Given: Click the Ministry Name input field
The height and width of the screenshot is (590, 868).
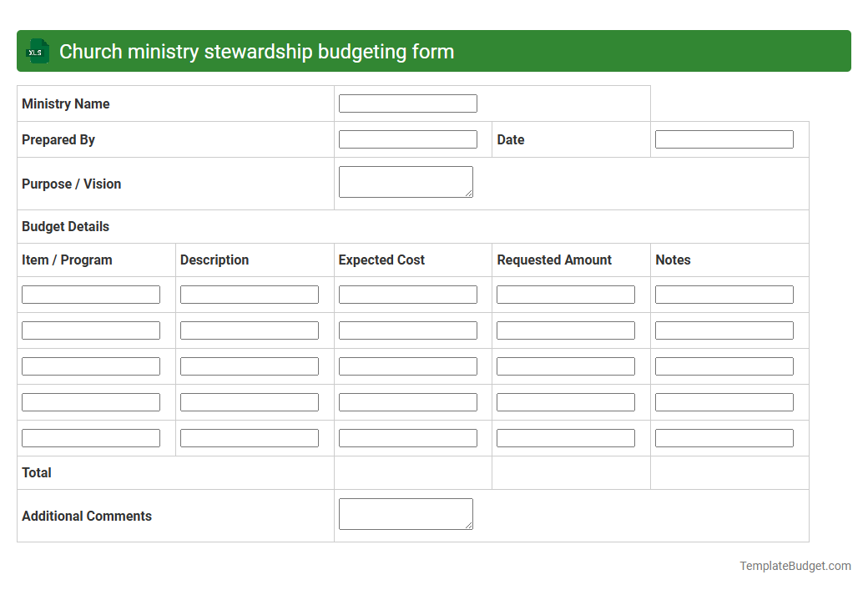Looking at the screenshot, I should (x=407, y=103).
